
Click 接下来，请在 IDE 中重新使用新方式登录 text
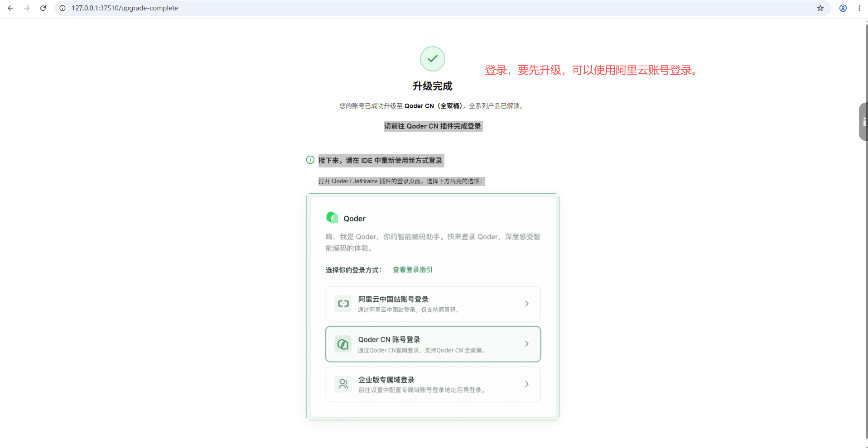[x=381, y=161]
